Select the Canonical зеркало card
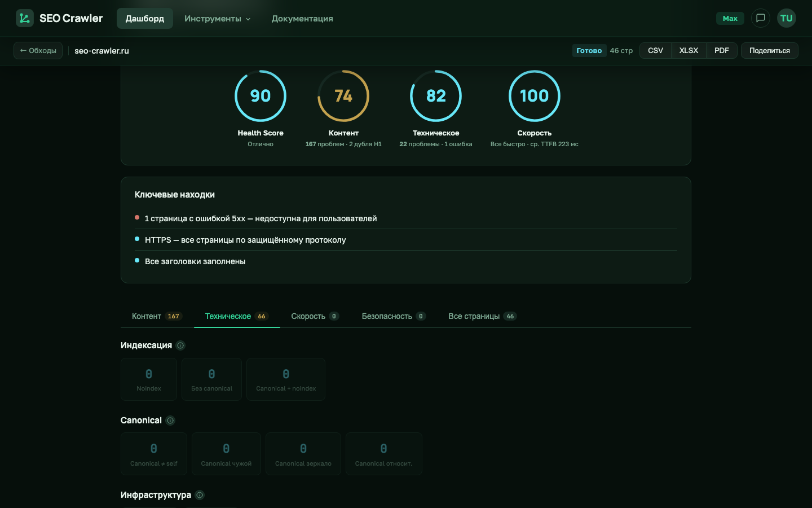The image size is (812, 508). coord(303,454)
